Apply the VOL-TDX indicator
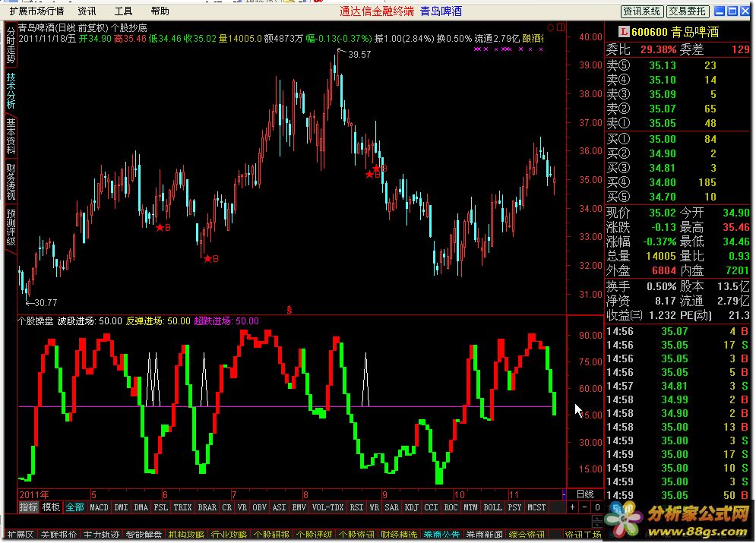The width and height of the screenshot is (756, 543). pos(328,507)
